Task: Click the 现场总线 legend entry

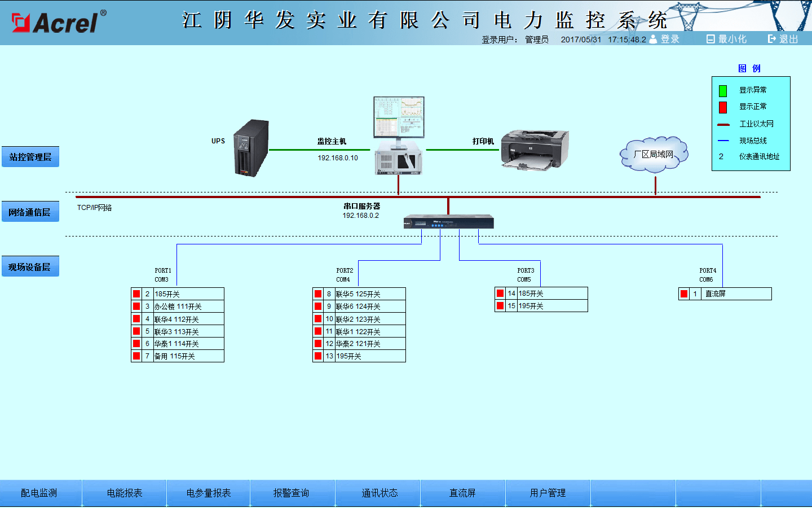Action: [x=753, y=141]
